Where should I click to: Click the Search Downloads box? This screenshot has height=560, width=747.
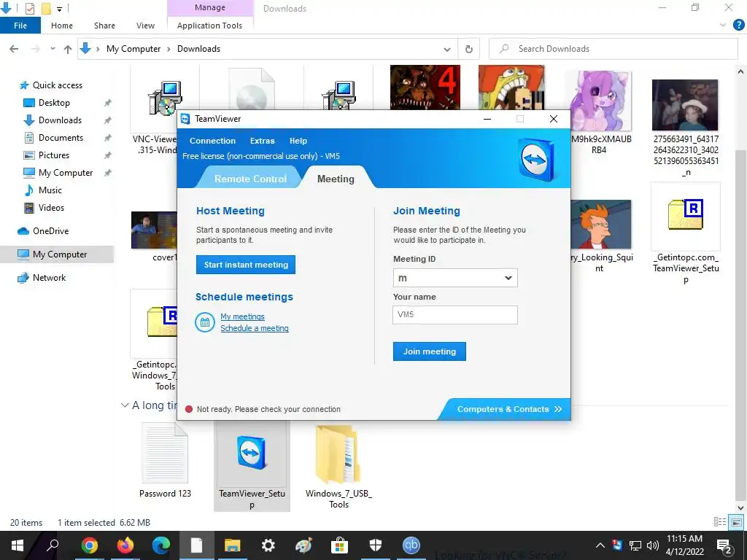614,49
